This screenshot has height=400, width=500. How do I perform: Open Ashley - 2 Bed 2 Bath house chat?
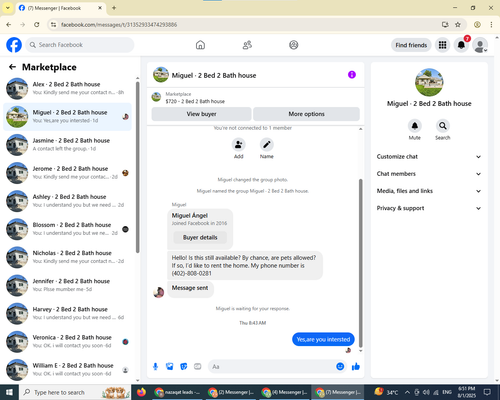point(67,201)
